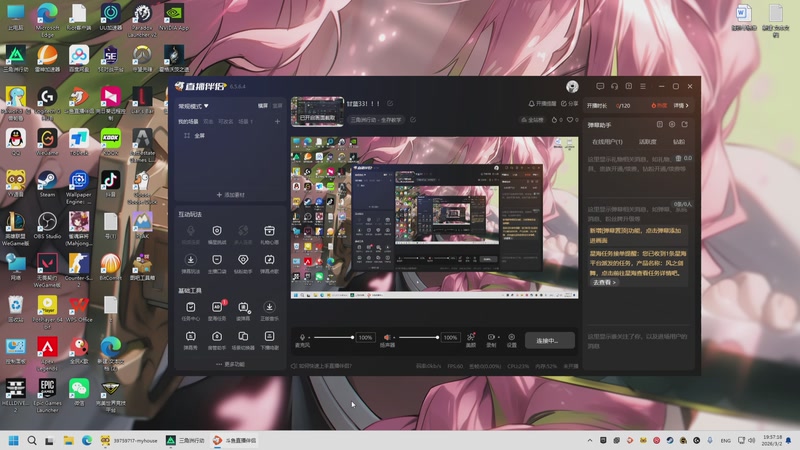Open the 弹幕秀 tool
Image resolution: width=800 pixels, height=450 pixels.
190,340
